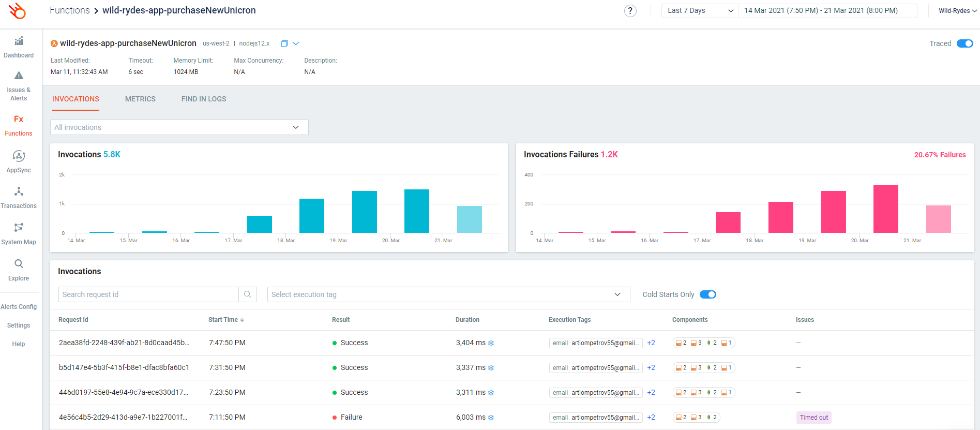Switch to the METRICS tab
Viewport: 980px width, 430px height.
(140, 99)
